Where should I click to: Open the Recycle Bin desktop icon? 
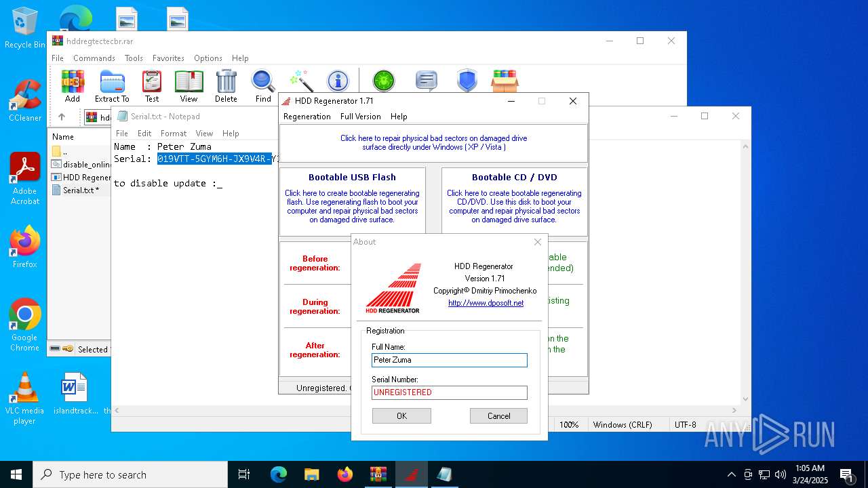click(24, 28)
